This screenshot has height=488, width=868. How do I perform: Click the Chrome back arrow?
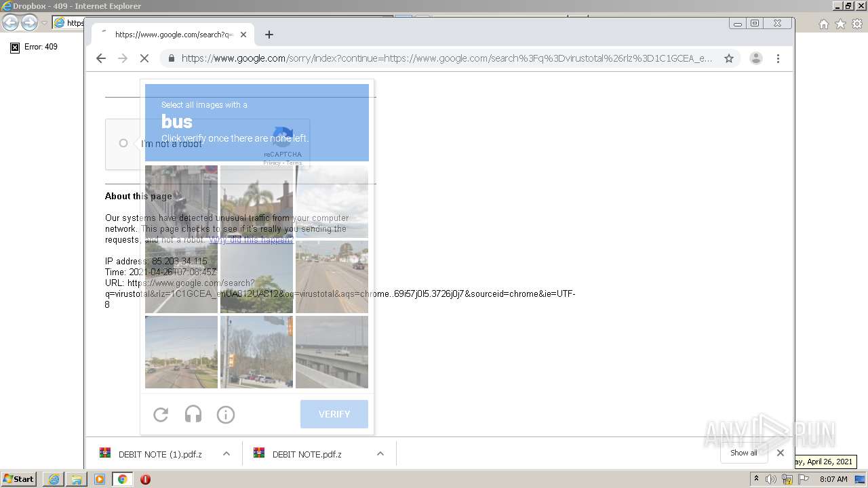pos(101,58)
